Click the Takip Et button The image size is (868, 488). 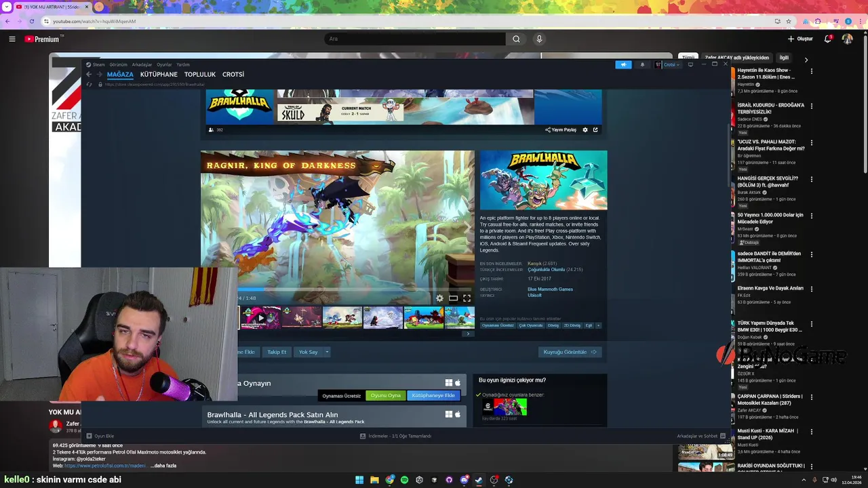pyautogui.click(x=277, y=352)
